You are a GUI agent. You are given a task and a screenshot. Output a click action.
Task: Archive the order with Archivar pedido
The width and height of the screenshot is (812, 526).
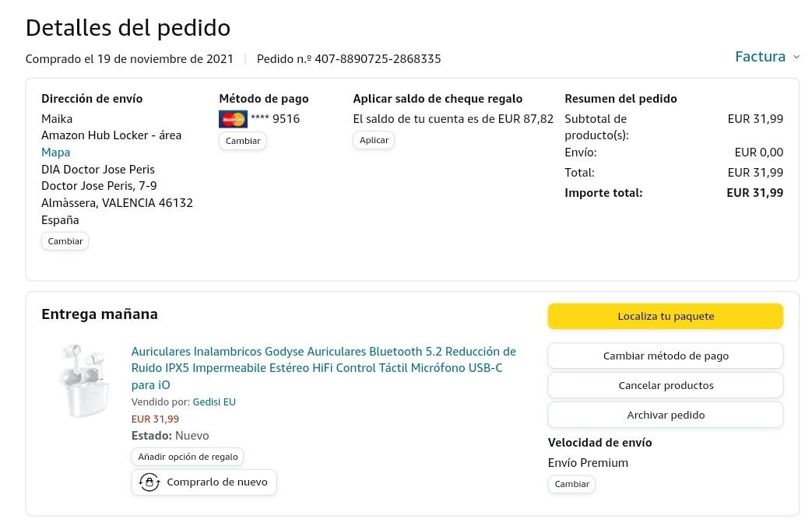pos(666,415)
